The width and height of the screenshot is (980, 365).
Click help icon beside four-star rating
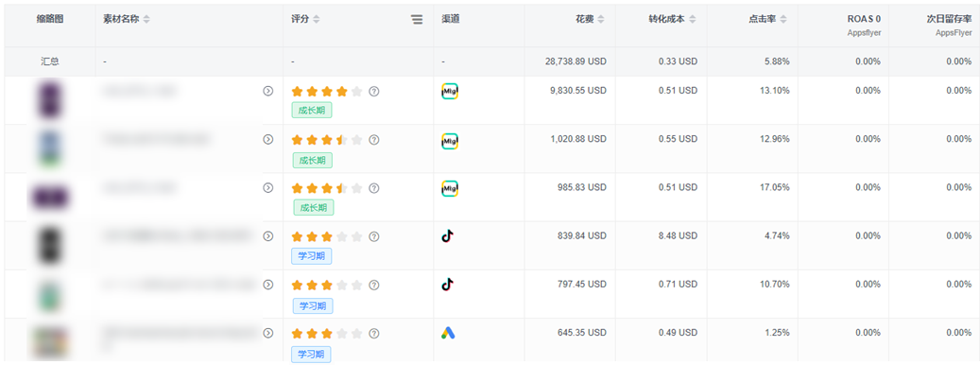tap(373, 91)
